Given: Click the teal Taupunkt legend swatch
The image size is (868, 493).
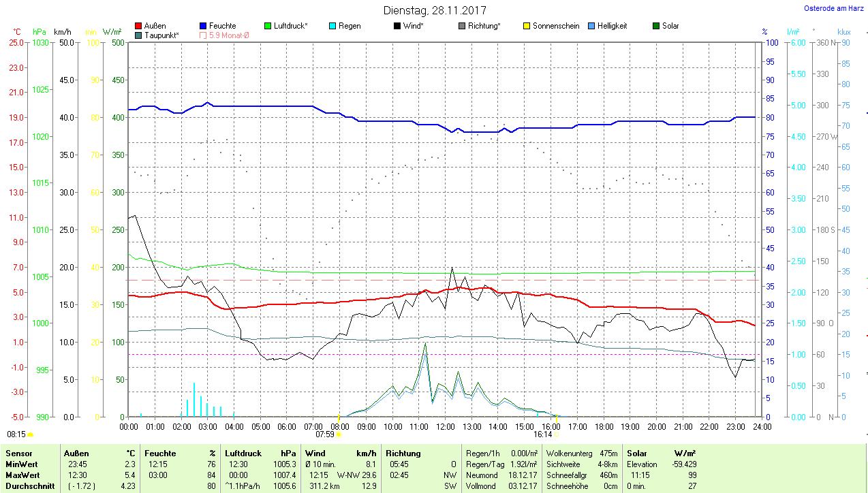Looking at the screenshot, I should point(139,35).
